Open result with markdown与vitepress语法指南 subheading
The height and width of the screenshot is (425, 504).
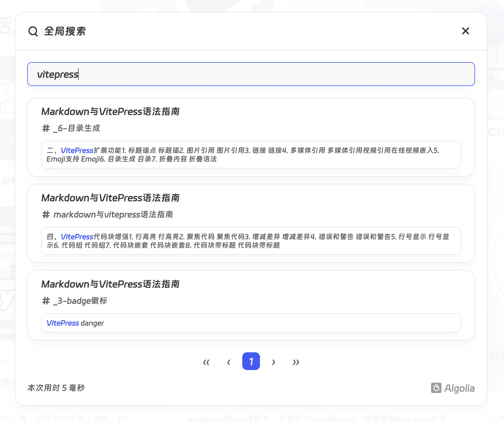tap(251, 223)
